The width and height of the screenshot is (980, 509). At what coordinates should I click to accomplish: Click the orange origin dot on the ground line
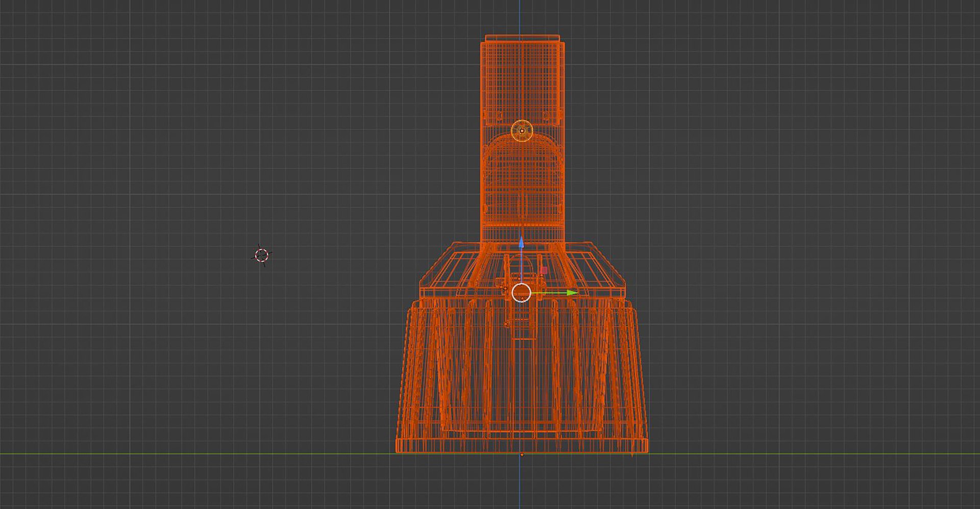point(522,454)
